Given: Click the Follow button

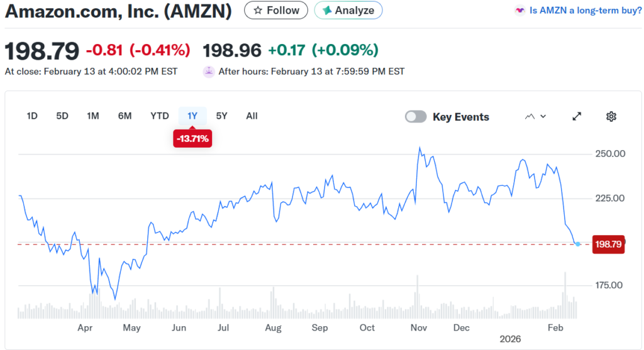Looking at the screenshot, I should point(276,11).
